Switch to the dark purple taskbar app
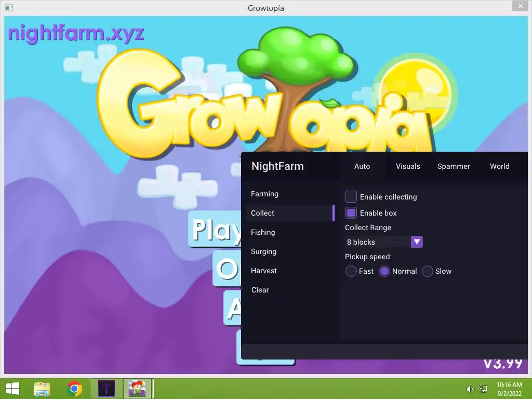Image resolution: width=532 pixels, height=399 pixels. click(107, 389)
